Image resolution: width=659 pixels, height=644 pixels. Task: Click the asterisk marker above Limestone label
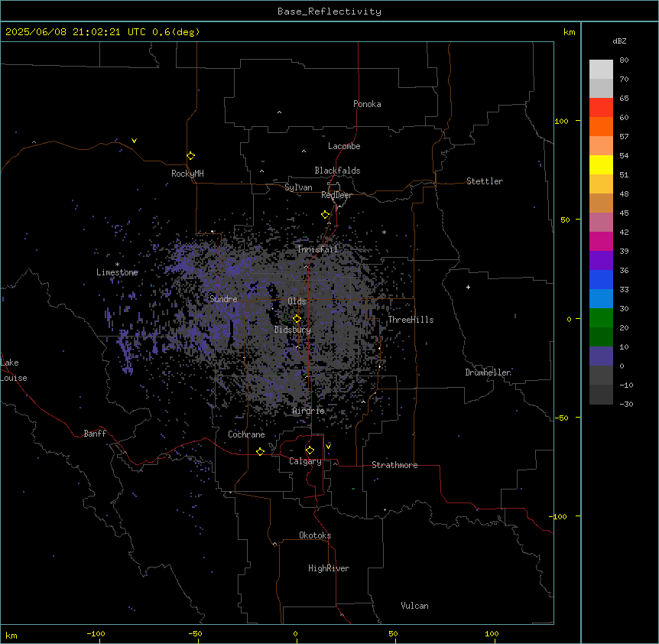(x=117, y=265)
